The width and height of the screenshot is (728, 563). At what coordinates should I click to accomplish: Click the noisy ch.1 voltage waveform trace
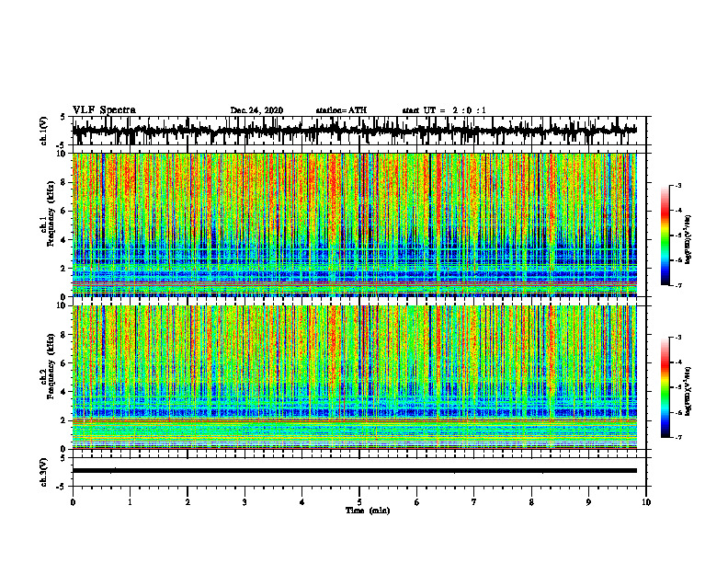(x=355, y=131)
